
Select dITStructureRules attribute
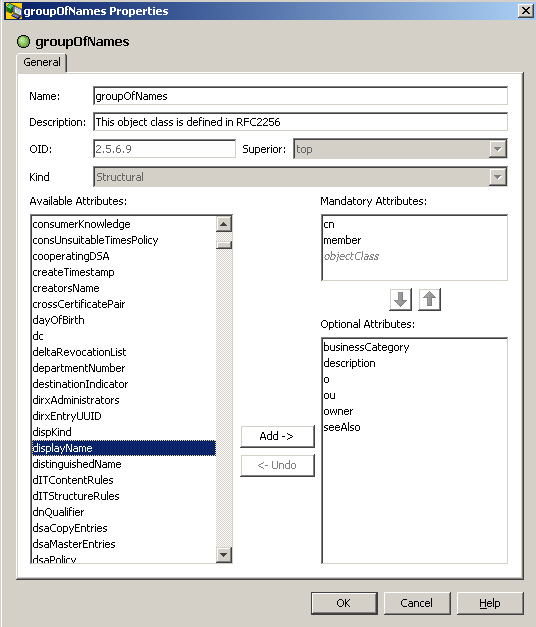(124, 496)
